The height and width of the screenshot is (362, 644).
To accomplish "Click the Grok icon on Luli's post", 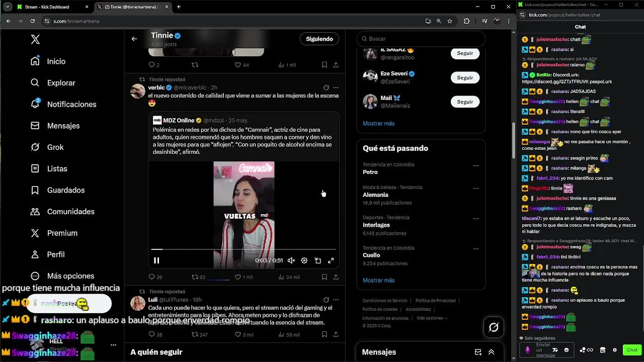I will [x=326, y=300].
